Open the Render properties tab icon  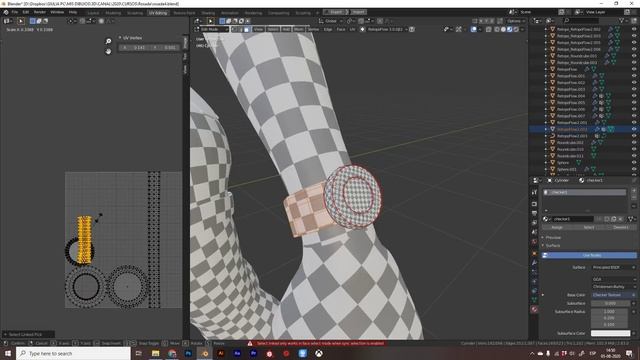[x=534, y=204]
